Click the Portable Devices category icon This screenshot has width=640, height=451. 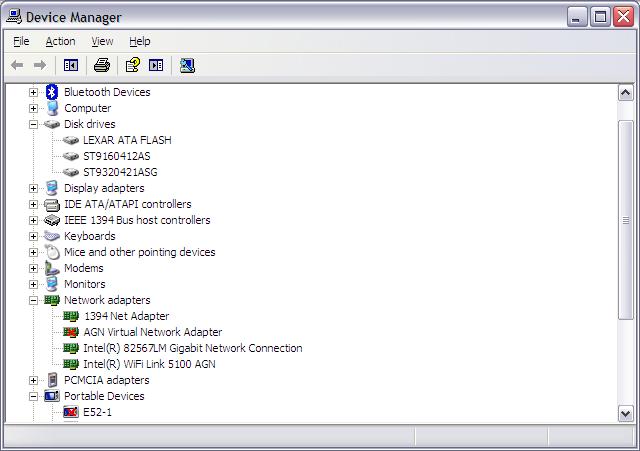coord(52,396)
